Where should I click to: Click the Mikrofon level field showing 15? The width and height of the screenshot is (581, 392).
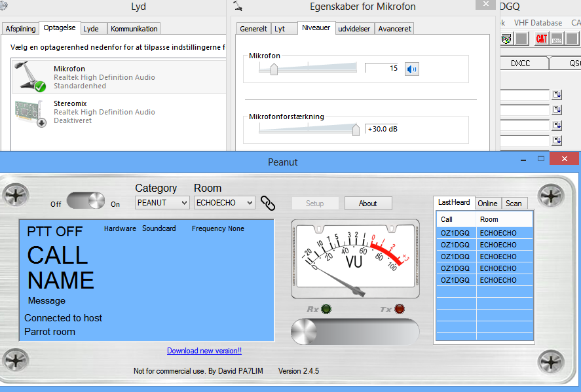tap(382, 68)
